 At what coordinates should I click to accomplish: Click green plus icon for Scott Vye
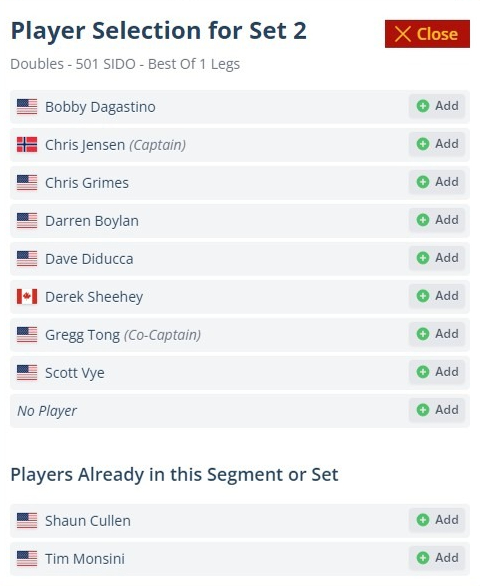[423, 372]
